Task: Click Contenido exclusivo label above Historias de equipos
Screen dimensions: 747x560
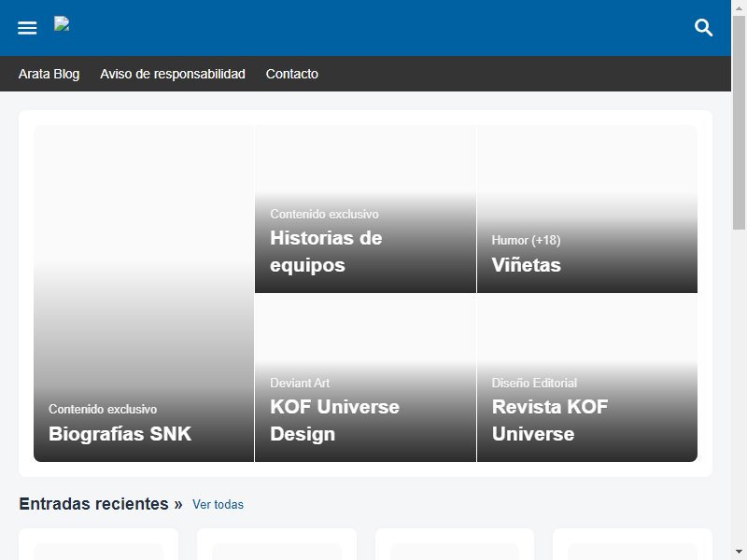Action: click(x=324, y=214)
